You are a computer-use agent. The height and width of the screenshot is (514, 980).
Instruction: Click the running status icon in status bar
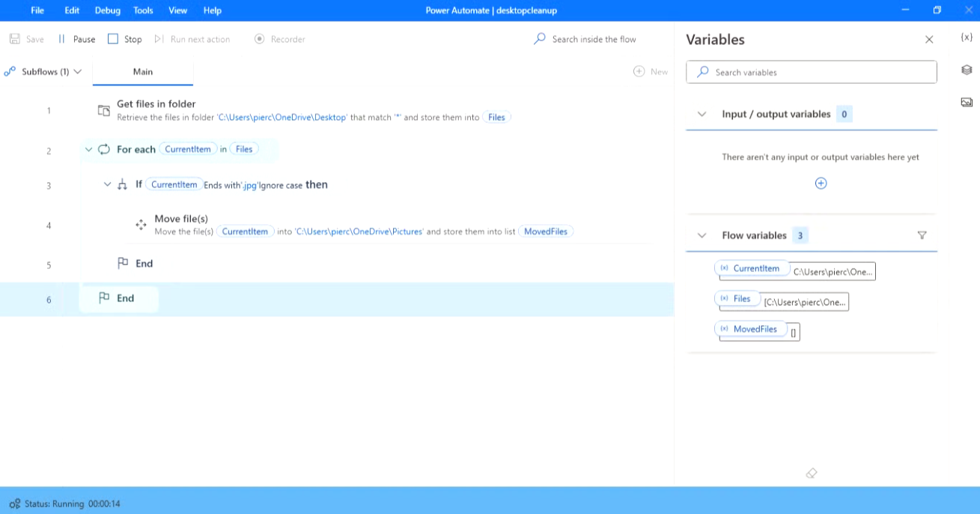point(15,504)
